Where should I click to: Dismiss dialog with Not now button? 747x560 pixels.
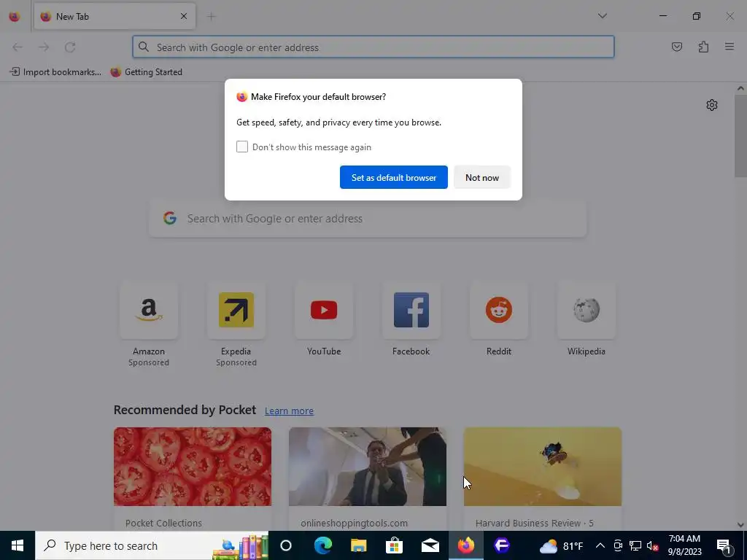[x=482, y=177]
